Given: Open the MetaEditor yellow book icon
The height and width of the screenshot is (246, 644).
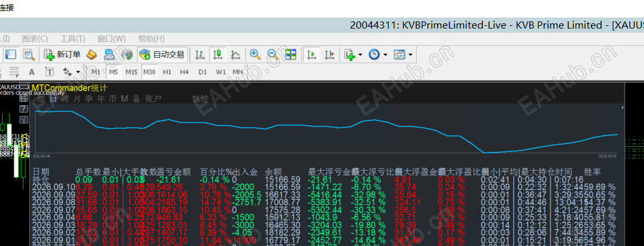Looking at the screenshot, I should coord(91,55).
